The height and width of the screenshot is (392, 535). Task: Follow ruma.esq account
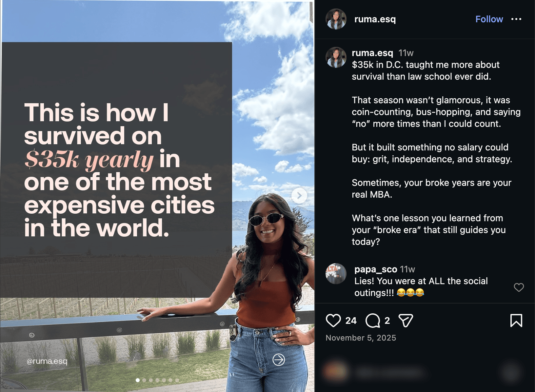[489, 19]
